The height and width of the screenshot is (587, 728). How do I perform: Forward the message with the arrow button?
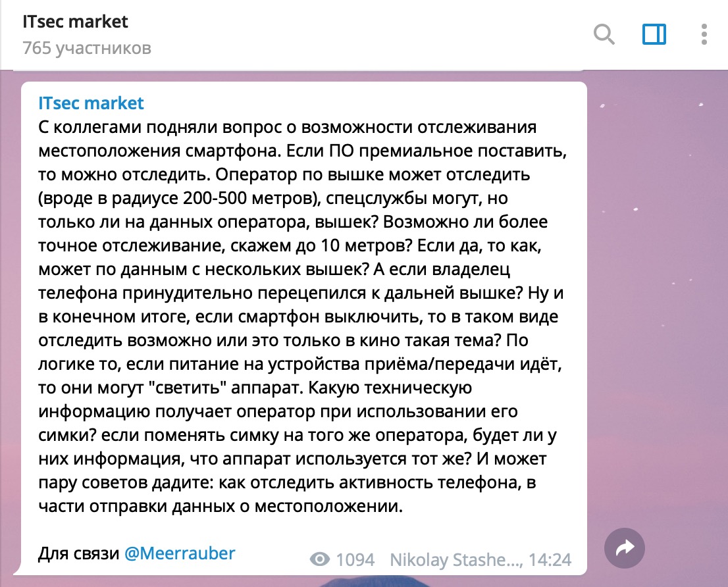point(624,548)
